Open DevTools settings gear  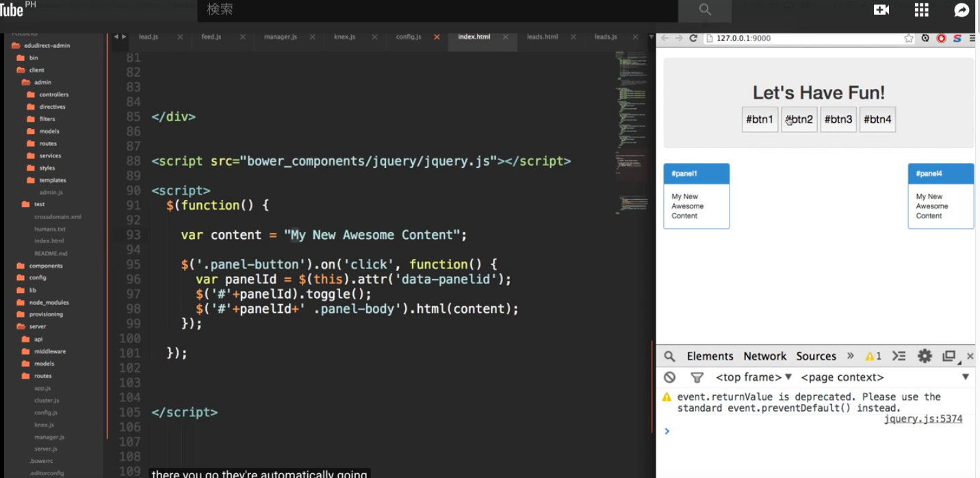(x=925, y=356)
